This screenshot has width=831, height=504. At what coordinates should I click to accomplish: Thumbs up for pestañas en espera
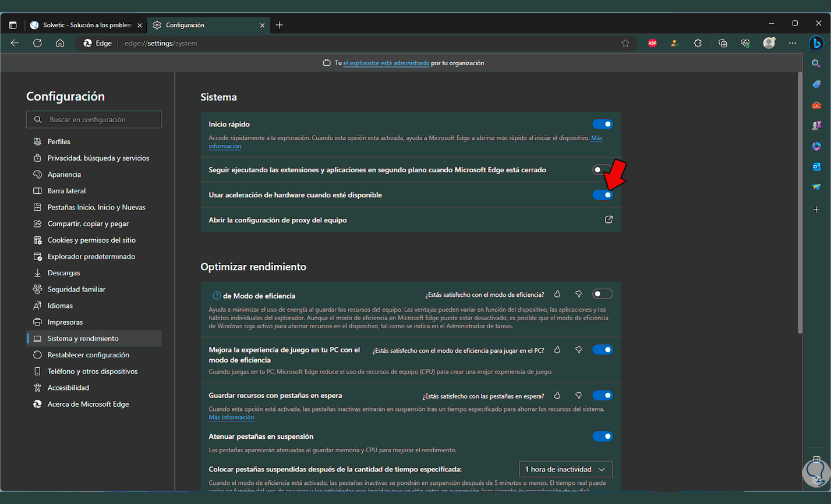[x=557, y=396]
